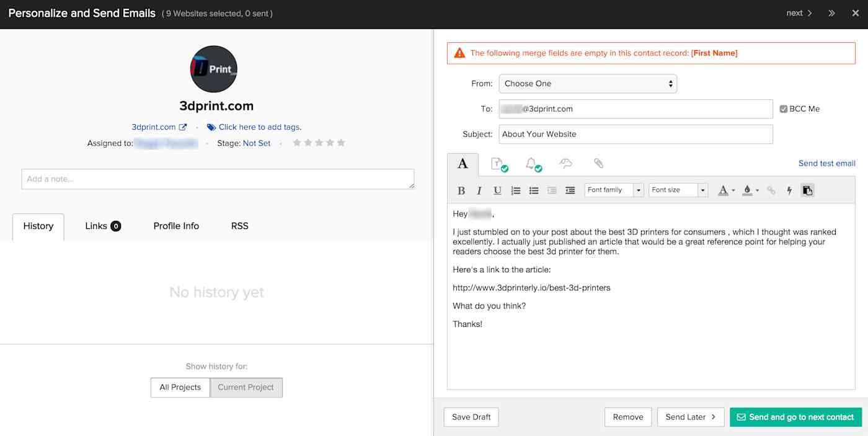This screenshot has height=436, width=868.
Task: Increase the indent of the email text
Action: click(x=570, y=190)
